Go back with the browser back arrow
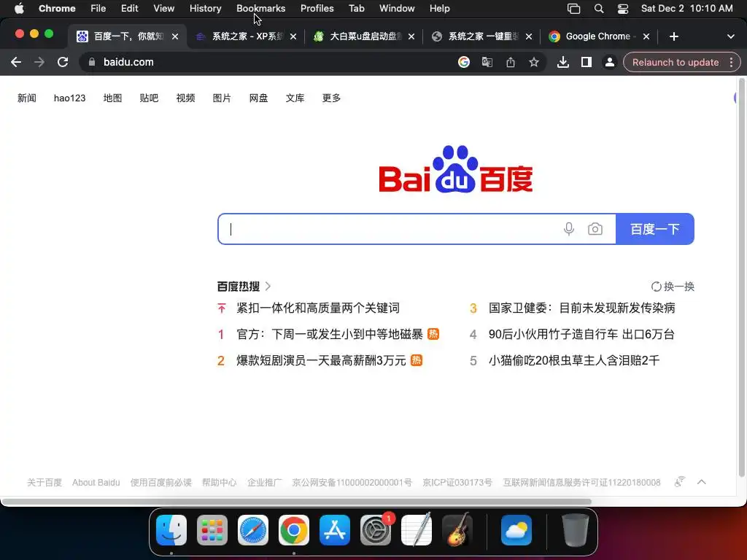747x560 pixels. point(16,62)
